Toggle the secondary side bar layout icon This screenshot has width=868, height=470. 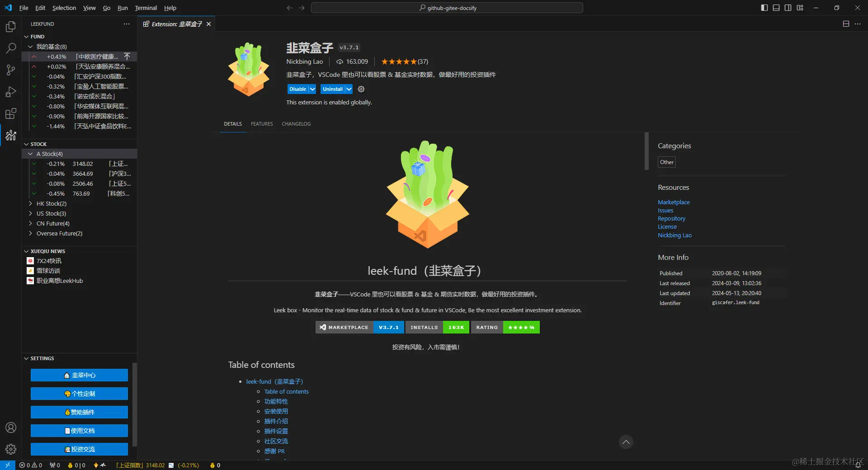pyautogui.click(x=788, y=8)
